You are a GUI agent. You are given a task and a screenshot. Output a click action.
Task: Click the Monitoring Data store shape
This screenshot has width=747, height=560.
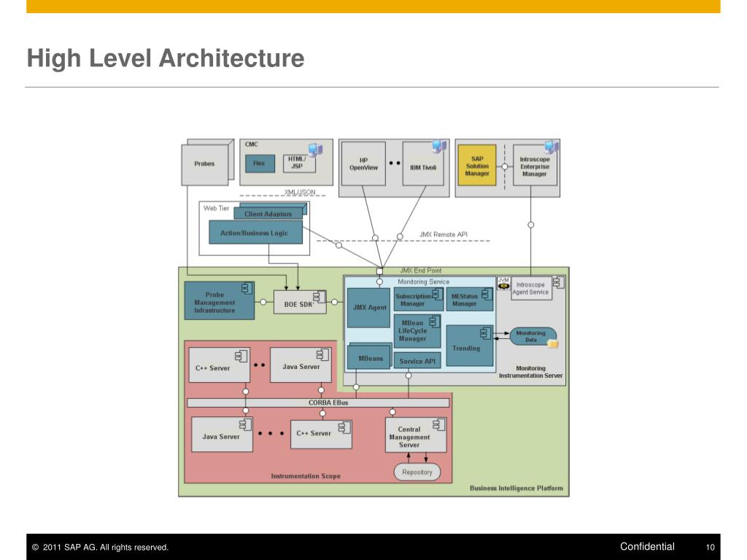click(532, 337)
